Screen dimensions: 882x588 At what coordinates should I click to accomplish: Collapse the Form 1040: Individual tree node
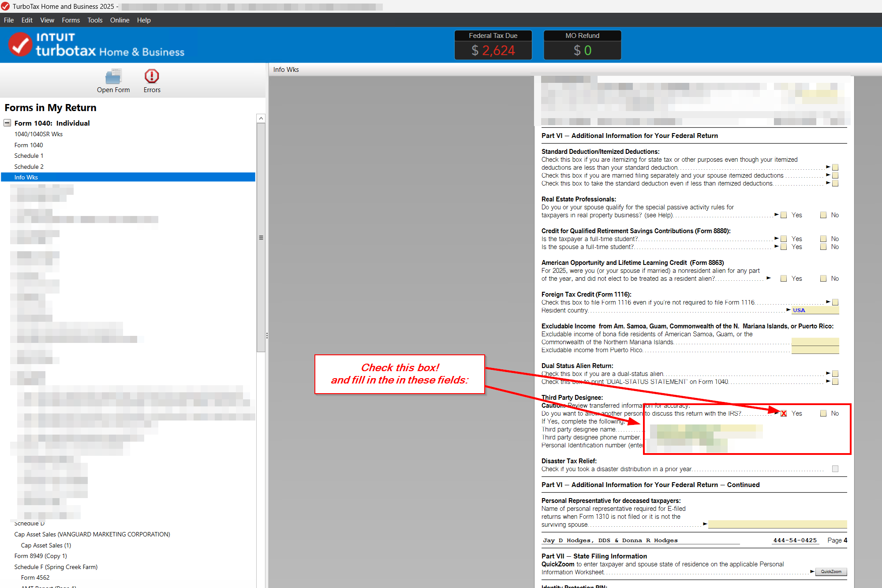[7, 123]
